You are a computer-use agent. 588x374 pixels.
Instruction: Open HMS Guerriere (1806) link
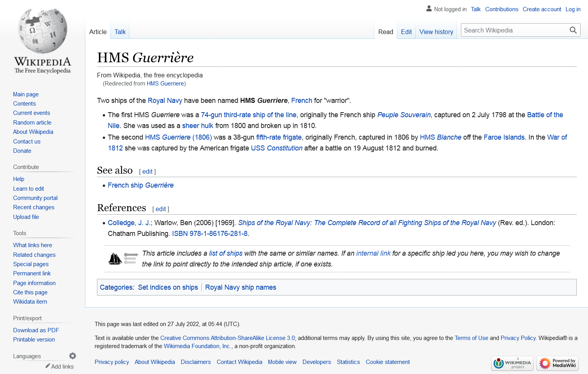coord(178,137)
